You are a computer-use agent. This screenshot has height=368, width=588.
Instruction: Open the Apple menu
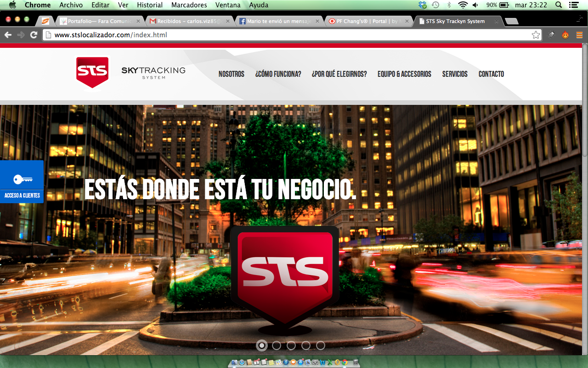click(x=12, y=5)
